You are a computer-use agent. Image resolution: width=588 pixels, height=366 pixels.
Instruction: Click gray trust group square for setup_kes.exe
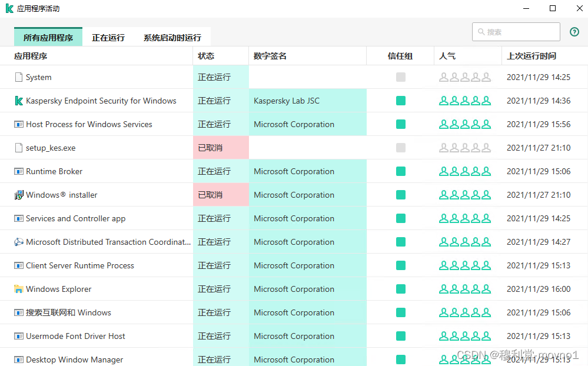pos(400,148)
